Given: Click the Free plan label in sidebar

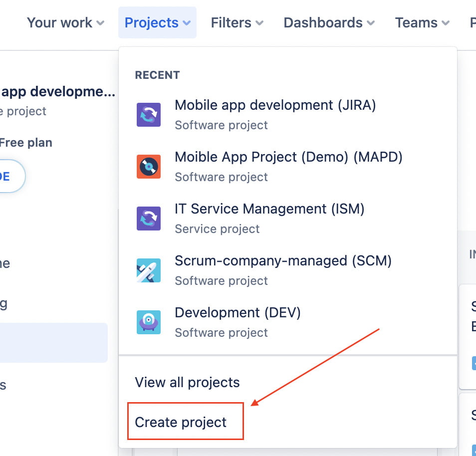Looking at the screenshot, I should point(26,143).
